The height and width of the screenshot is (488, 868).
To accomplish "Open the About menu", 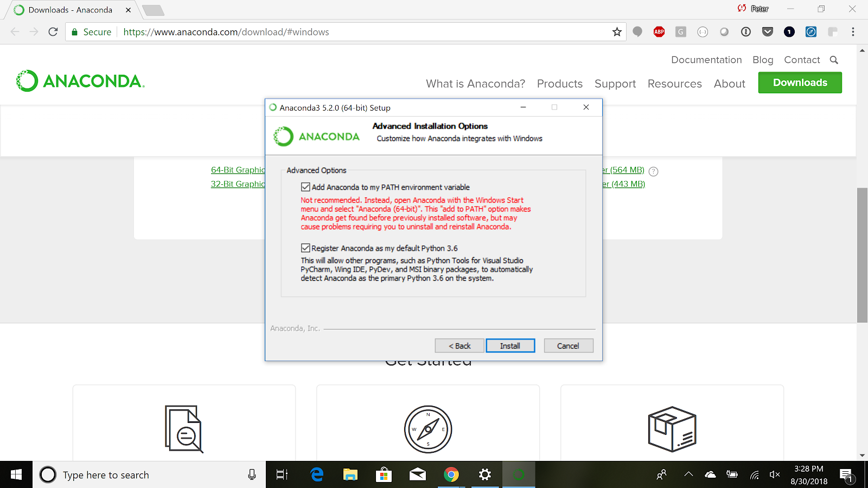I will pyautogui.click(x=730, y=84).
